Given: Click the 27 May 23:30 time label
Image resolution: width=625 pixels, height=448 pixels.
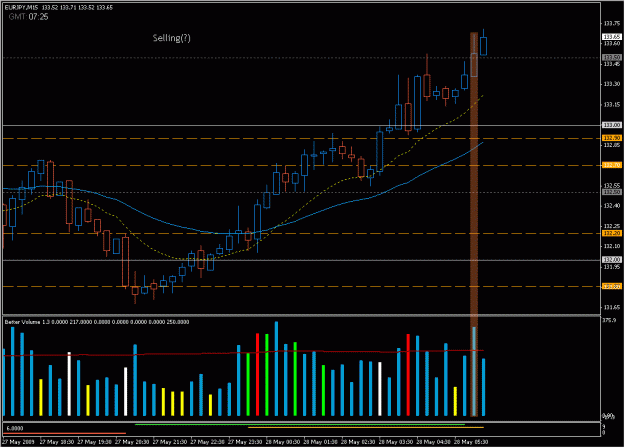Looking at the screenshot, I should (245, 442).
